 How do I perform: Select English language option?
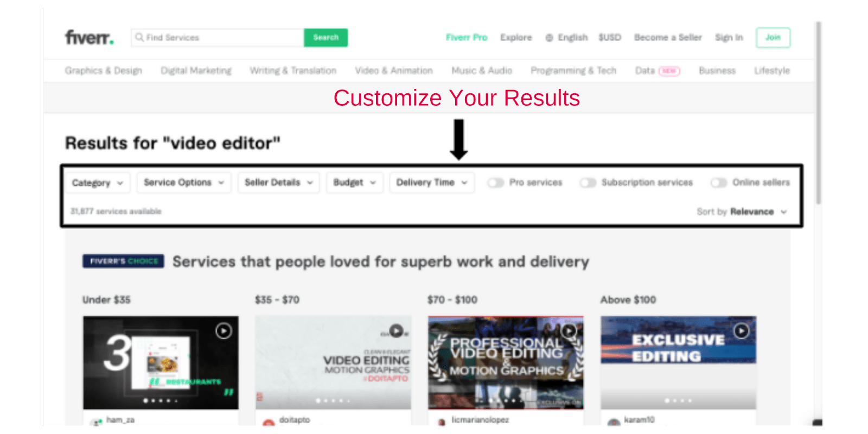tap(573, 37)
